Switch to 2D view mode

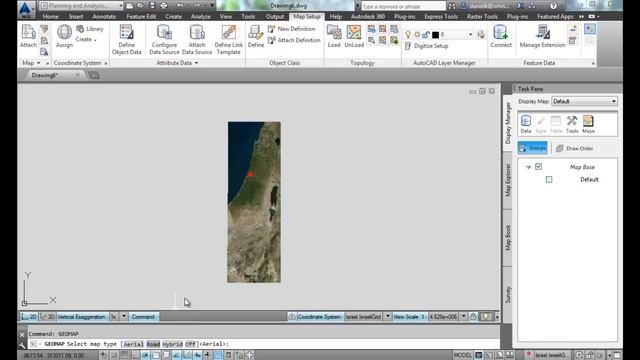pyautogui.click(x=29, y=317)
